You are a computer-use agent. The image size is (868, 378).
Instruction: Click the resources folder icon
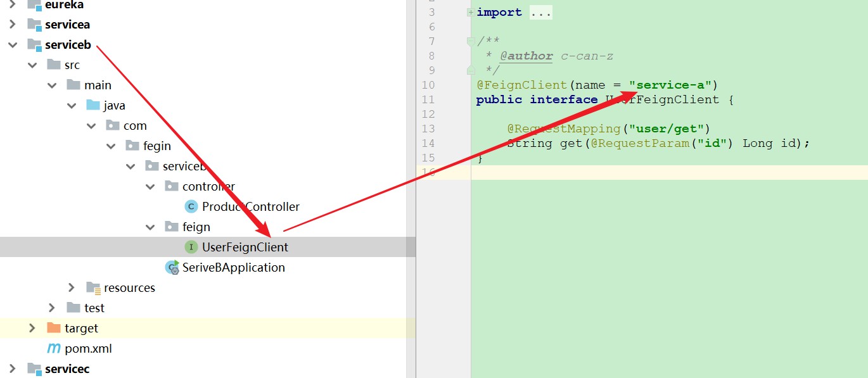93,288
